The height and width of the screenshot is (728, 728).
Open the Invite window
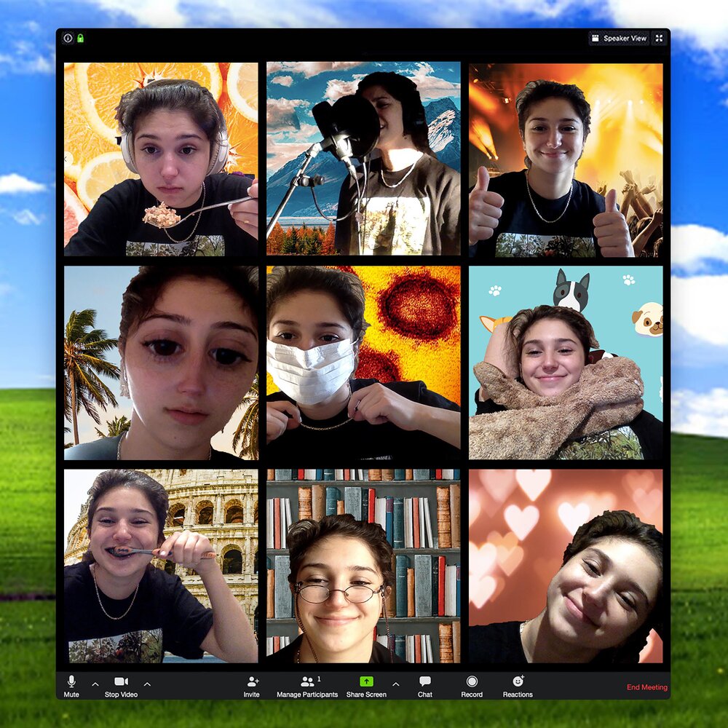click(251, 687)
